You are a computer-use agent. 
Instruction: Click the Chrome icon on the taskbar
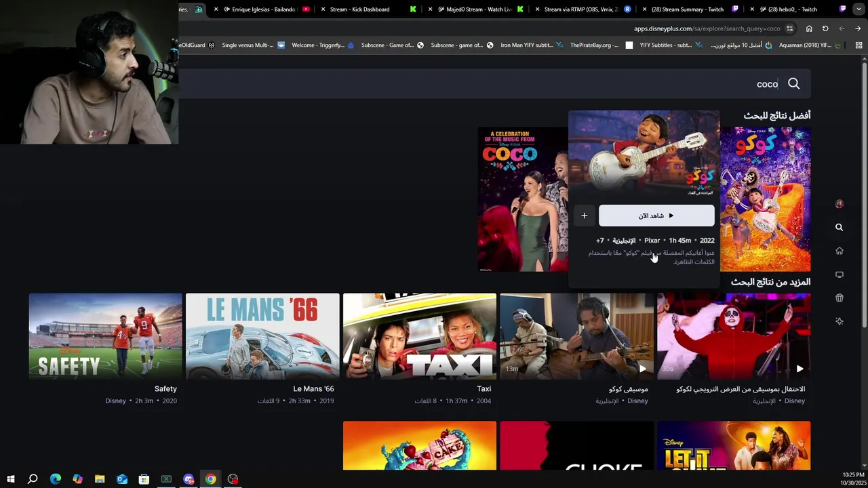(x=211, y=479)
